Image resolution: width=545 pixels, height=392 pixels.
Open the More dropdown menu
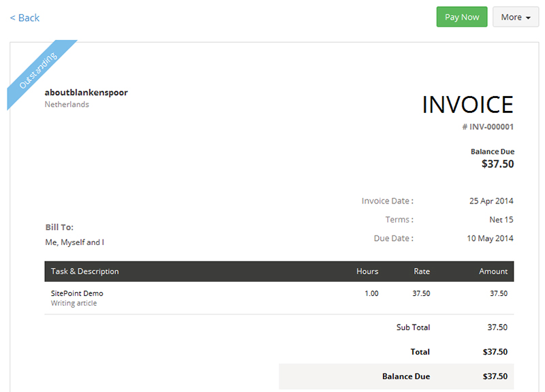coord(515,17)
